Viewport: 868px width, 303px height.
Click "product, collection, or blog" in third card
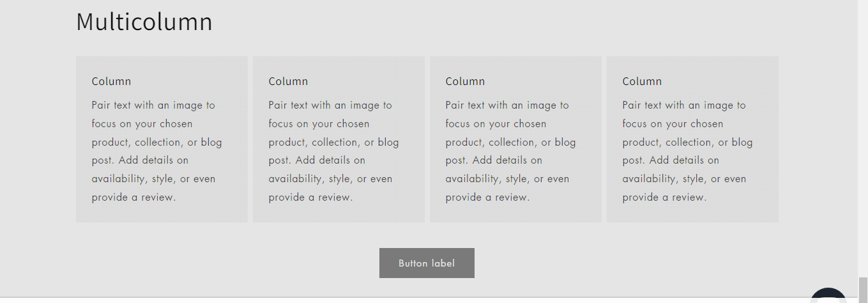tap(510, 142)
